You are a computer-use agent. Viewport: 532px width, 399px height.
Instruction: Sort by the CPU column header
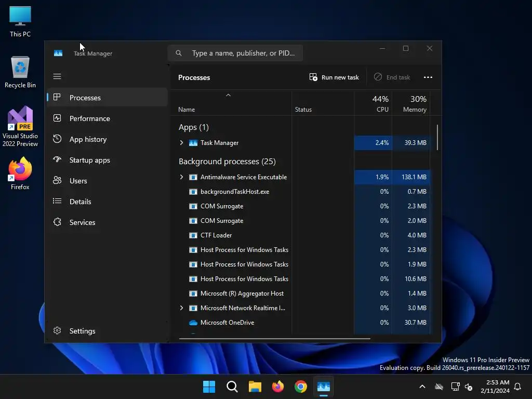373,103
